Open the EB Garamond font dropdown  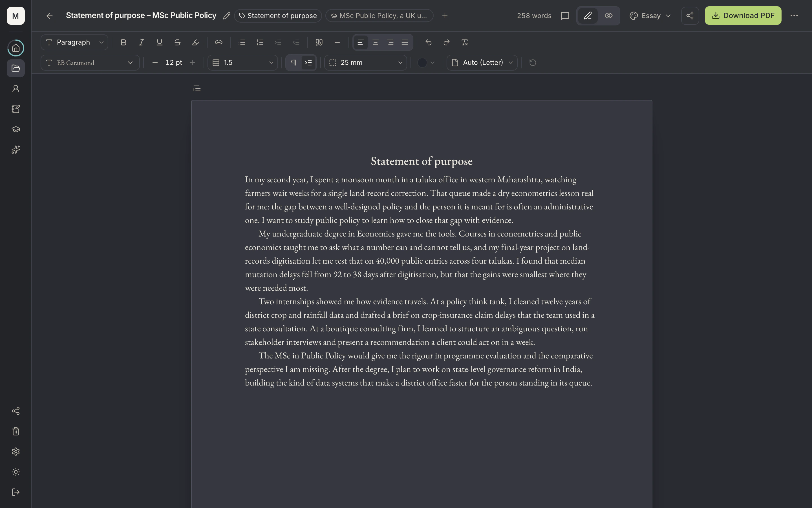(x=90, y=63)
